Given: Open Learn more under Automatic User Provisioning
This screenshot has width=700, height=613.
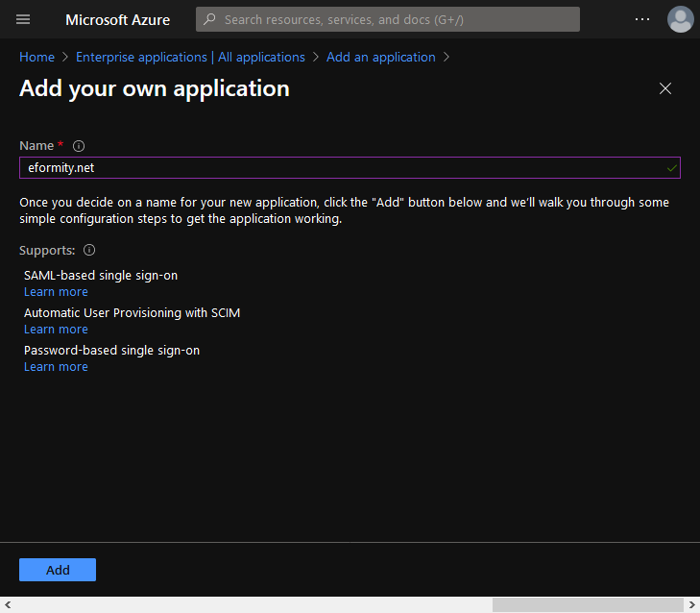Looking at the screenshot, I should coord(56,330).
